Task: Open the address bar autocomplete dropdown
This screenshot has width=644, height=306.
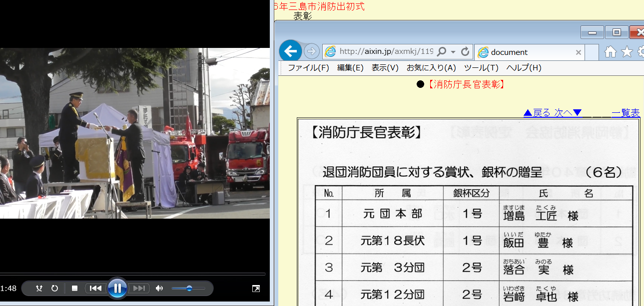Action: 453,51
